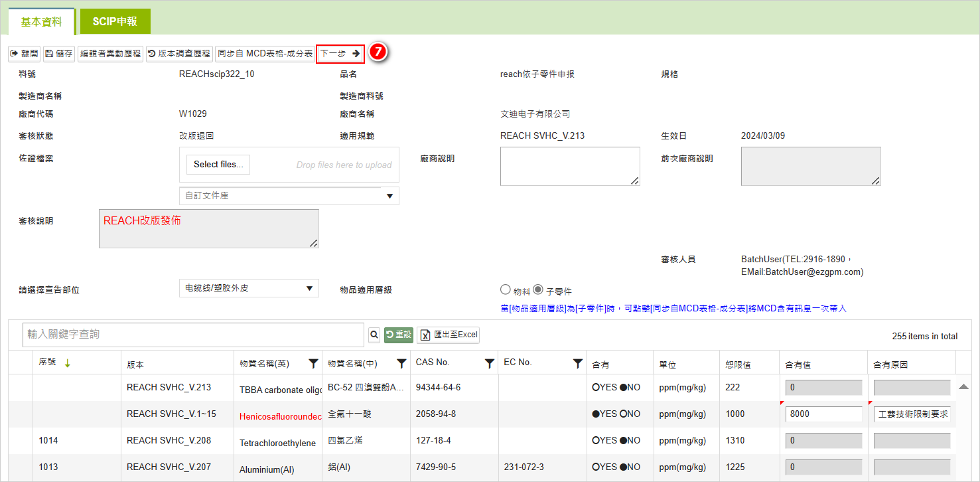Click the 儲存 (save) button
Screen dimensions: 980x482
[59, 54]
